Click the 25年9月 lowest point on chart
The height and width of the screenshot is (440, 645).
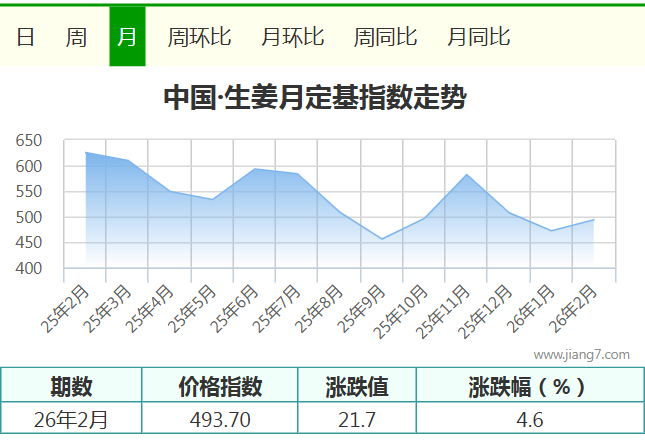(x=382, y=239)
